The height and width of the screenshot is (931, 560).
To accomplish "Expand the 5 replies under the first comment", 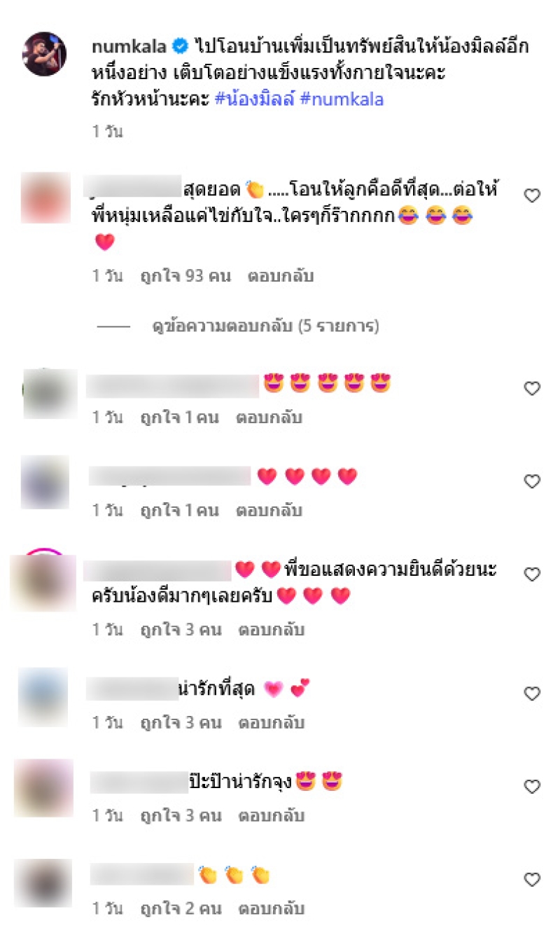I will point(265,326).
